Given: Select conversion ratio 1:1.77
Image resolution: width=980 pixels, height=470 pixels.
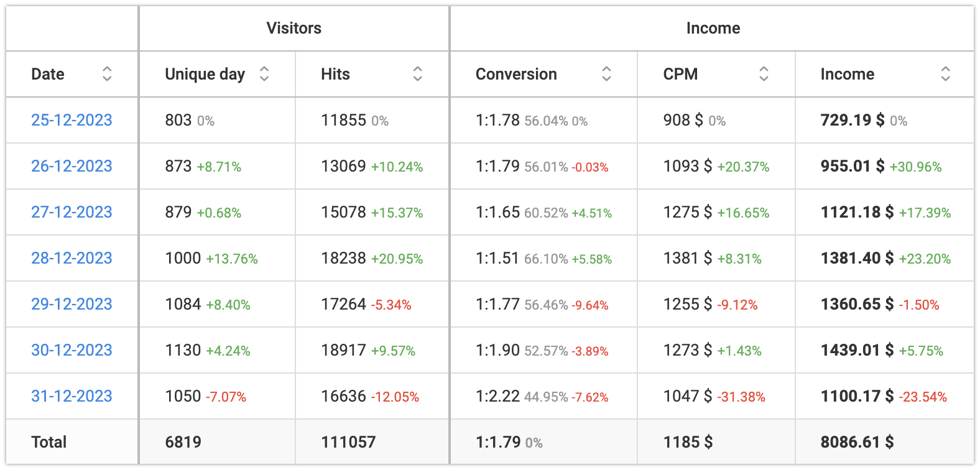Looking at the screenshot, I should 497,304.
